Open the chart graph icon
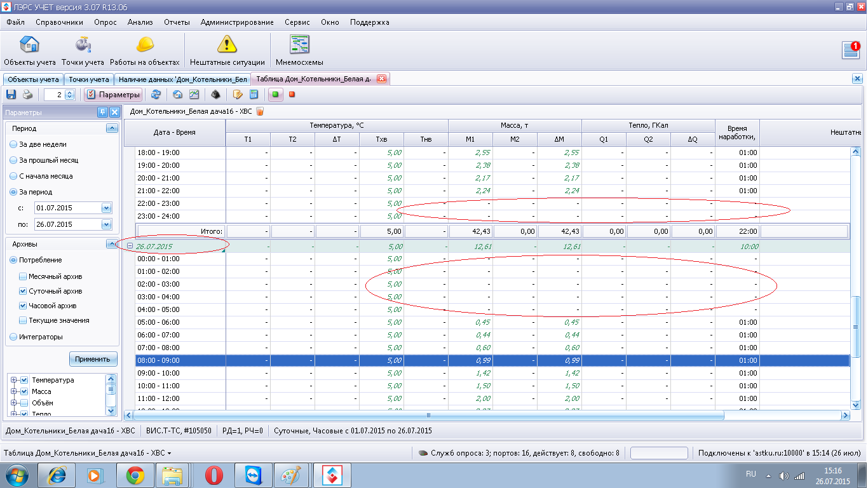Image resolution: width=868 pixels, height=488 pixels. point(194,95)
